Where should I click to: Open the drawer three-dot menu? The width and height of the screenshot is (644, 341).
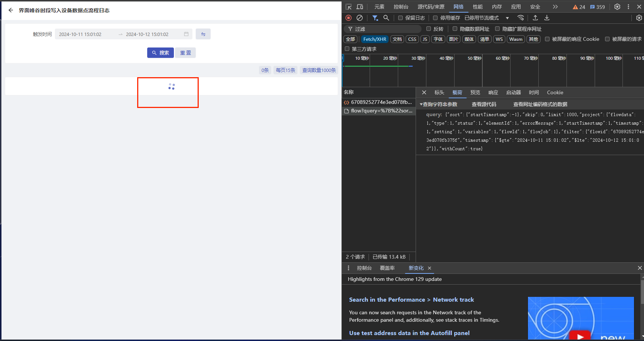point(349,268)
